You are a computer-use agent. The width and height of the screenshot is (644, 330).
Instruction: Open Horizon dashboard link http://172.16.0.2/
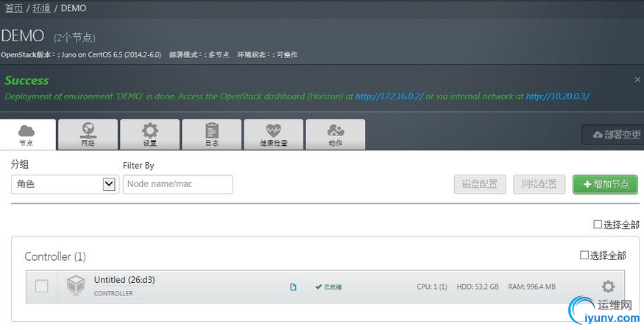point(389,96)
